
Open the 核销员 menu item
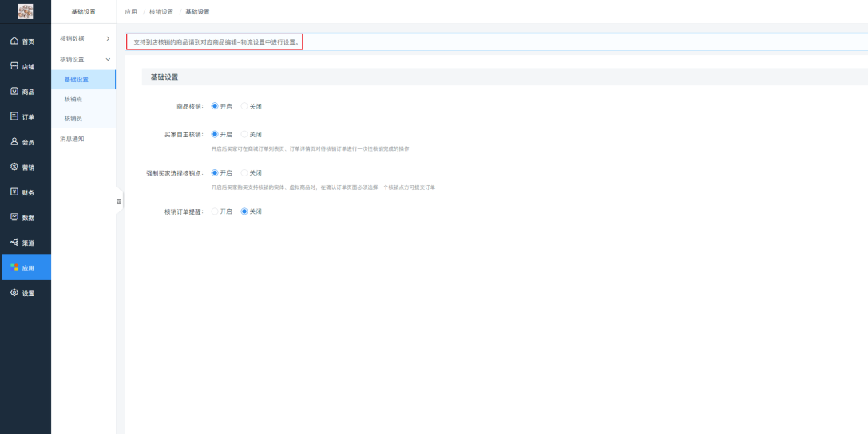point(73,118)
